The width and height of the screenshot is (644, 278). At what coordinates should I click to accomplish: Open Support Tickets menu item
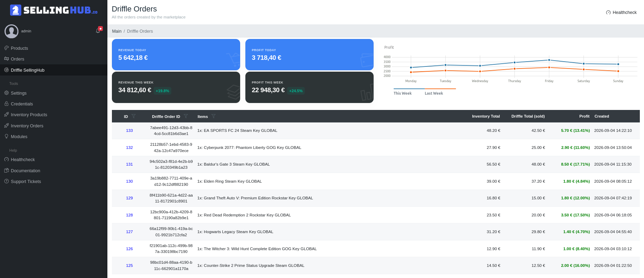point(26,181)
